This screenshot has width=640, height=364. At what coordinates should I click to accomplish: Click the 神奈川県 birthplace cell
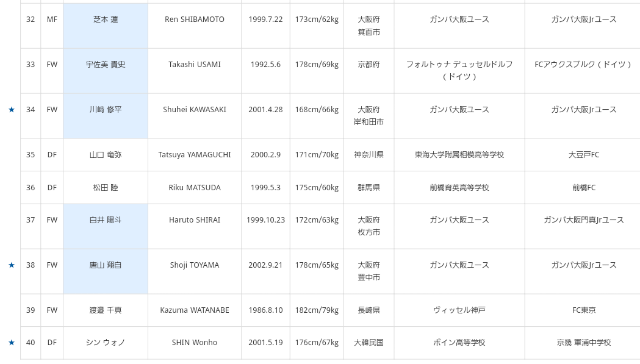(369, 155)
